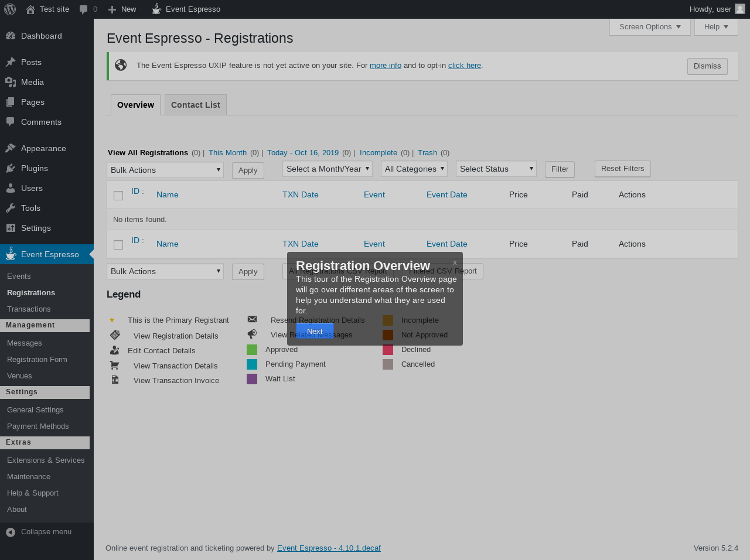This screenshot has height=560, width=750.
Task: Click the Comments bubble icon in sidebar
Action: [x=11, y=122]
